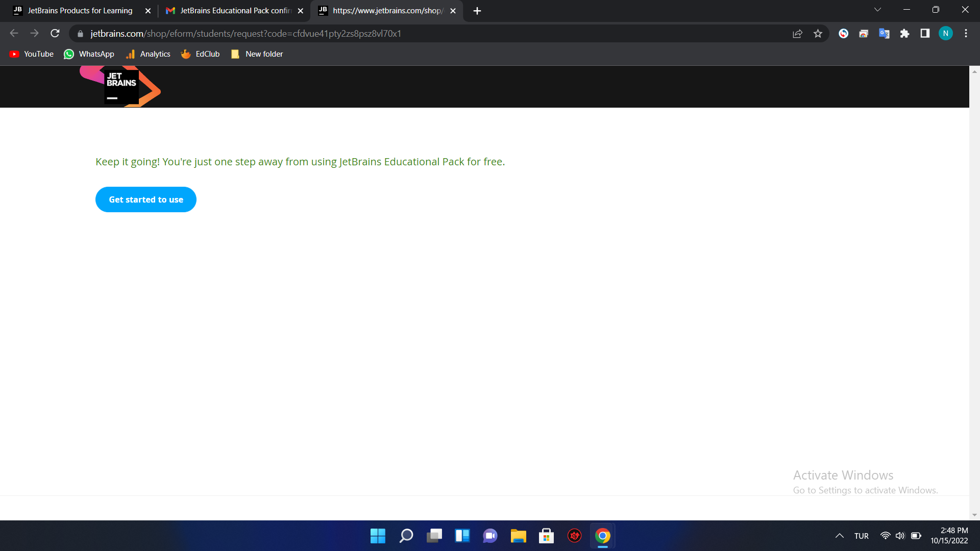Bookmark this page with star icon
Screen dimensions: 980x551
point(818,34)
